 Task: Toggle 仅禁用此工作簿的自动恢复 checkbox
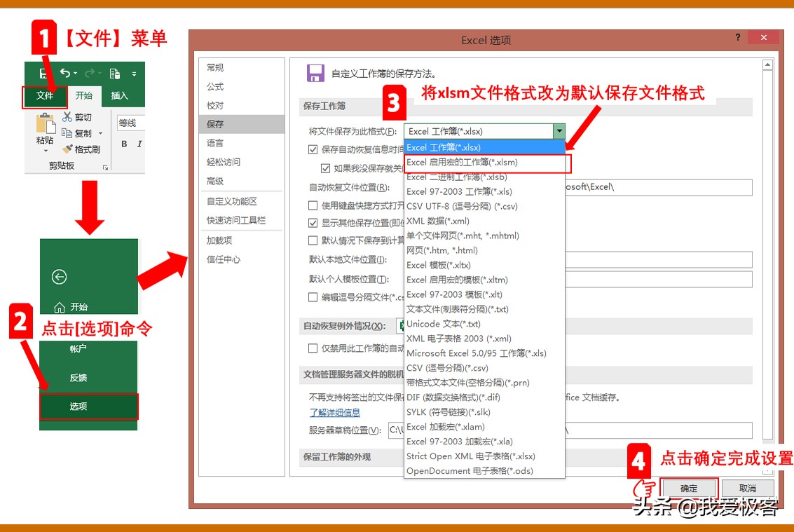(313, 348)
